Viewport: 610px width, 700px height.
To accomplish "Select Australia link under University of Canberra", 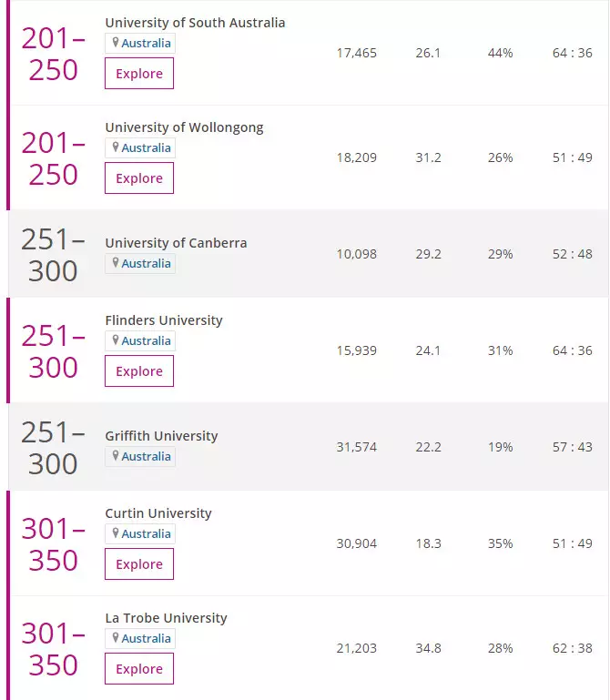I will coord(146,264).
